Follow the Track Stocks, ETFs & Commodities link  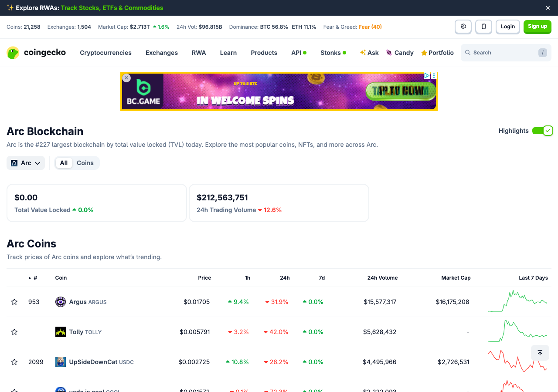[x=112, y=8]
